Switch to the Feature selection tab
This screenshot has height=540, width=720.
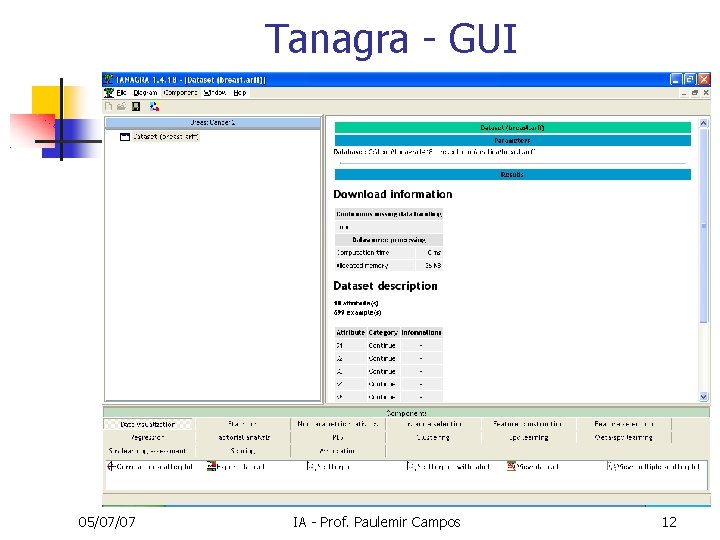[x=624, y=424]
